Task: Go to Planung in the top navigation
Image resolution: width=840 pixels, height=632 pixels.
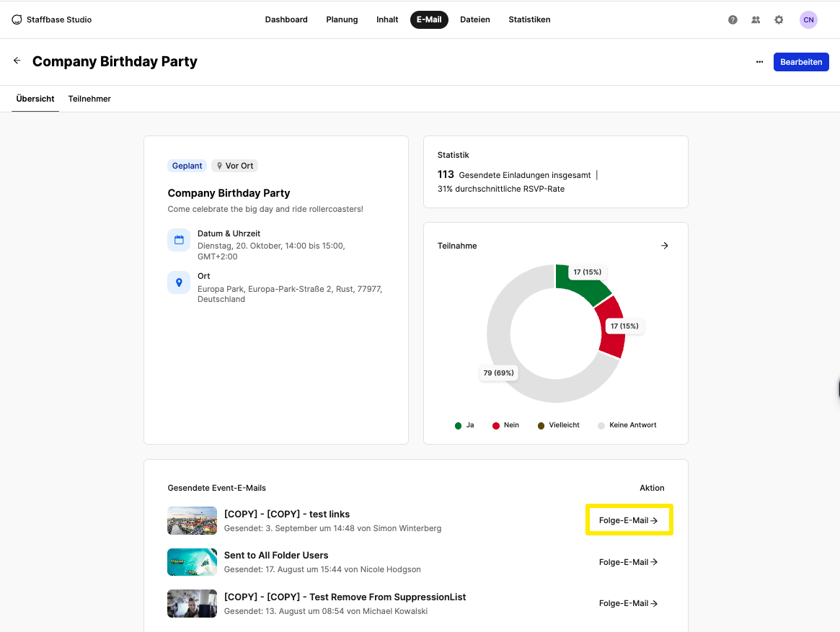Action: point(342,19)
